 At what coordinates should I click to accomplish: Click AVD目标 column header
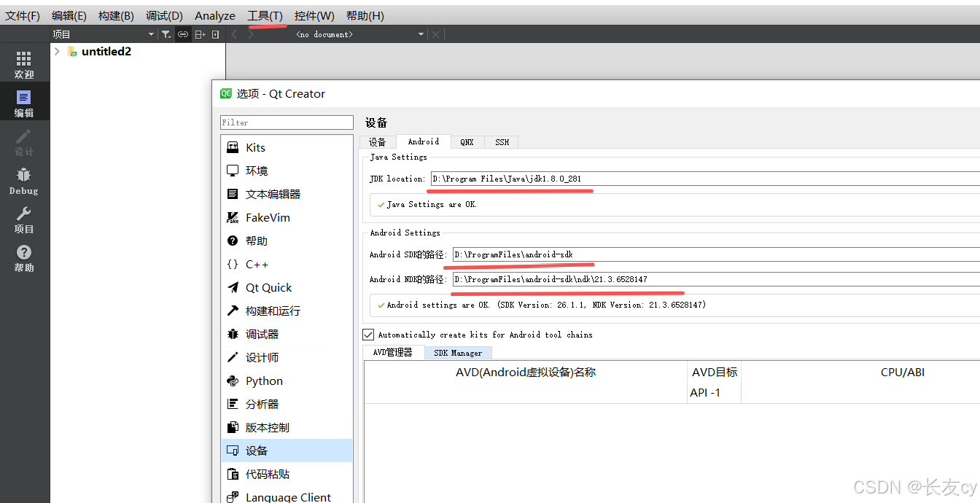click(715, 373)
